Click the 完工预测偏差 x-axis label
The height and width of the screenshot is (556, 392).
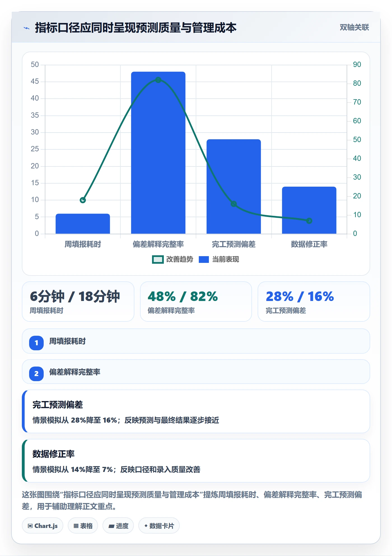click(234, 244)
